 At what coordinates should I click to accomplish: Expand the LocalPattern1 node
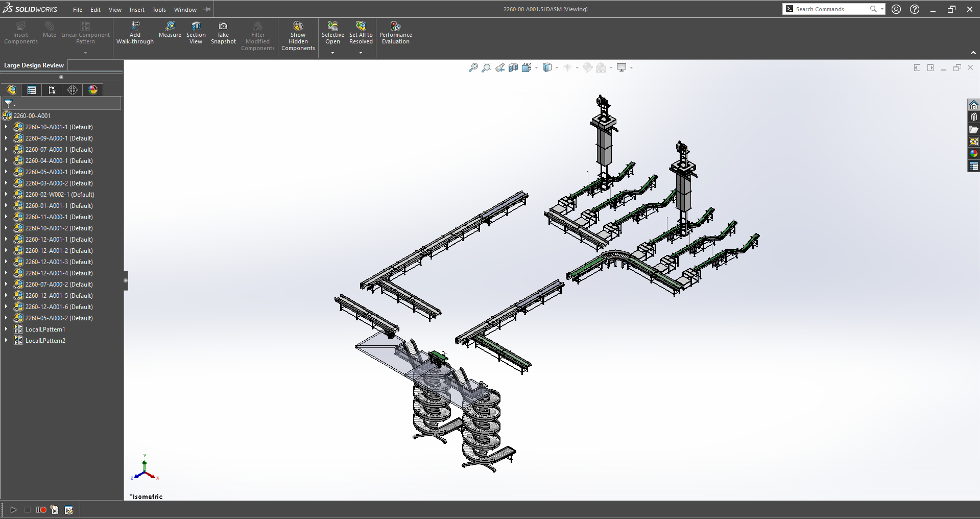(6, 329)
